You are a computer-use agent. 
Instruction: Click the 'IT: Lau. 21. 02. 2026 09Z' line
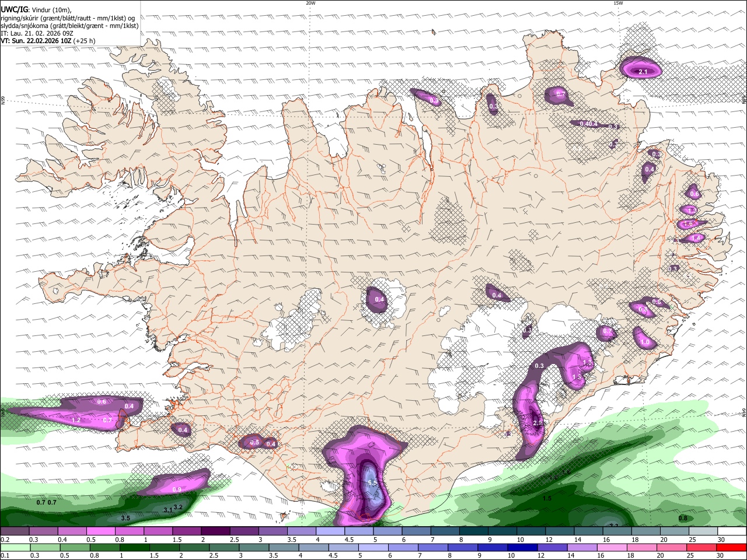coord(37,33)
